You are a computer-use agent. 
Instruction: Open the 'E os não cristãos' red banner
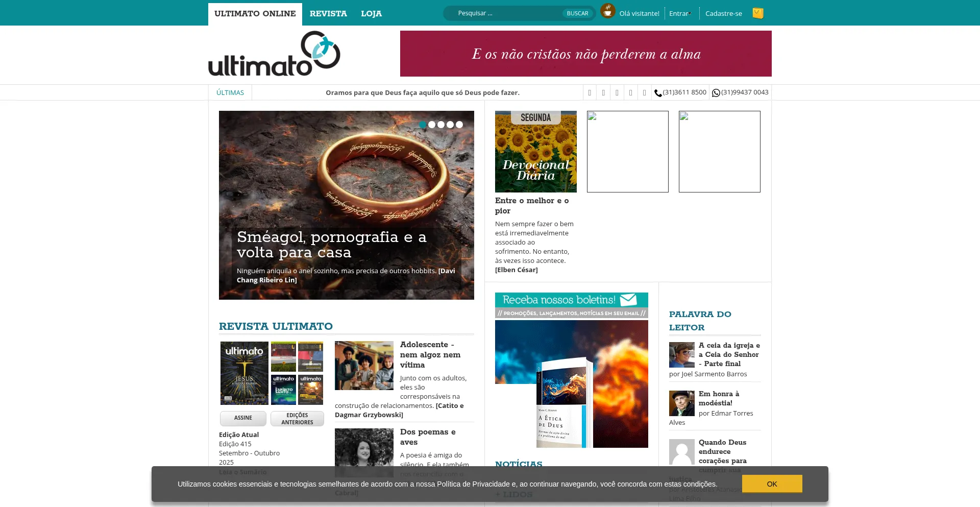[x=586, y=54]
